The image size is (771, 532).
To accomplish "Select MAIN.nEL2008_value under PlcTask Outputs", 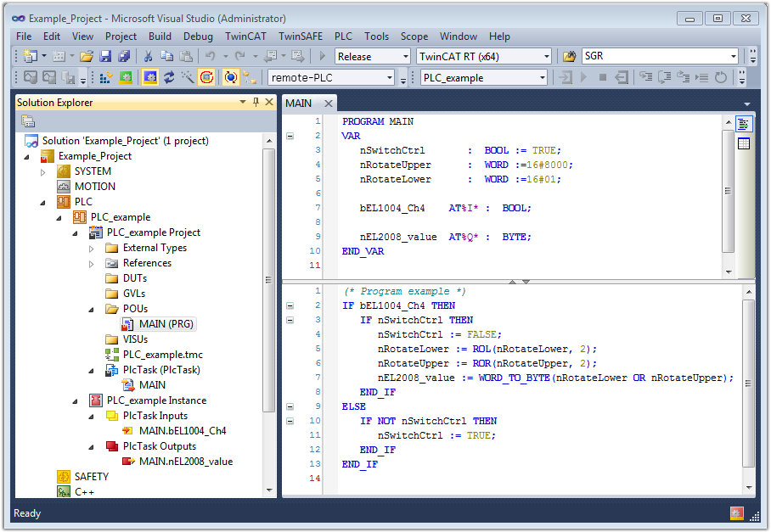I will point(185,462).
